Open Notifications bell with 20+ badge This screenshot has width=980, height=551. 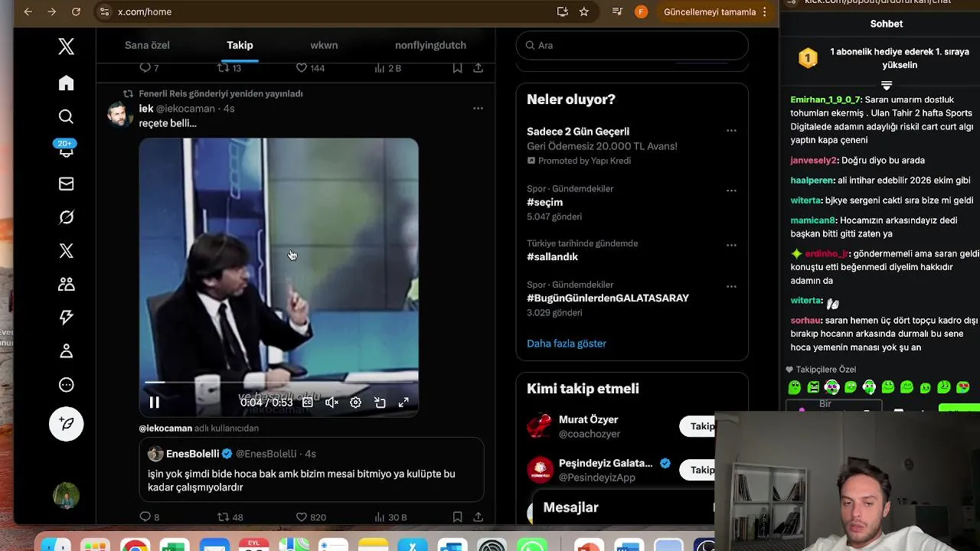tap(67, 149)
